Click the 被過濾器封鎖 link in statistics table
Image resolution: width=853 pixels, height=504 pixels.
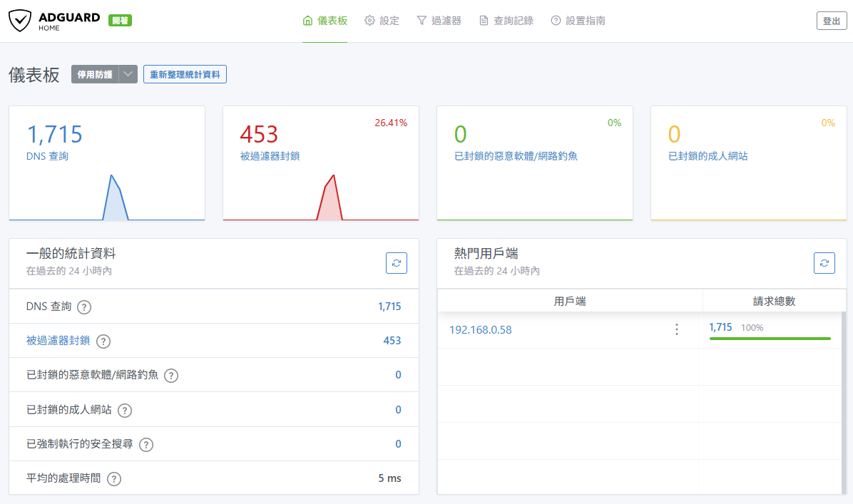[x=58, y=341]
